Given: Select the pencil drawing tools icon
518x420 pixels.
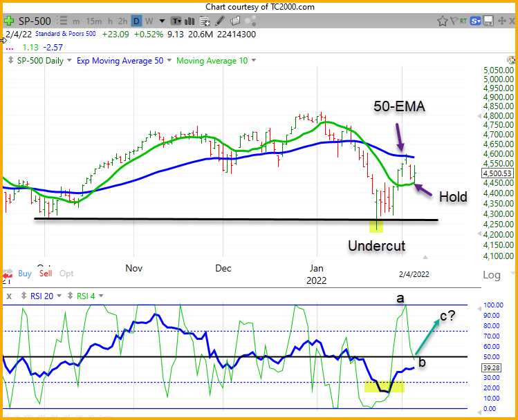Looking at the screenshot, I should 220,21.
